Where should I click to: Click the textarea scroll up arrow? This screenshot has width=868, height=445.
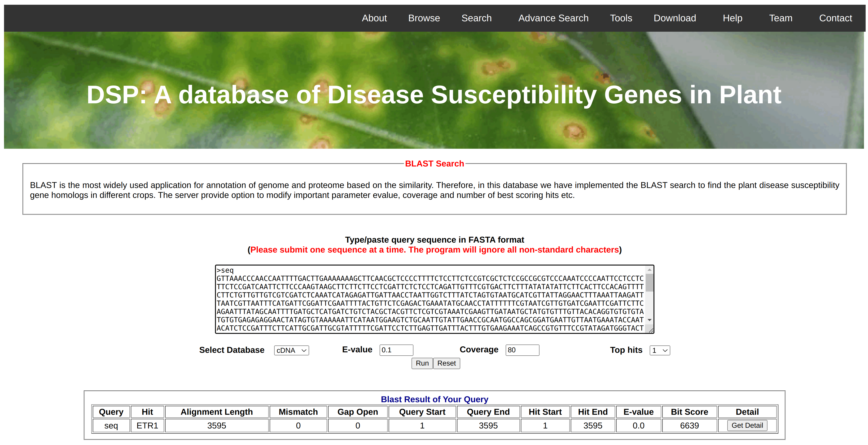649,270
